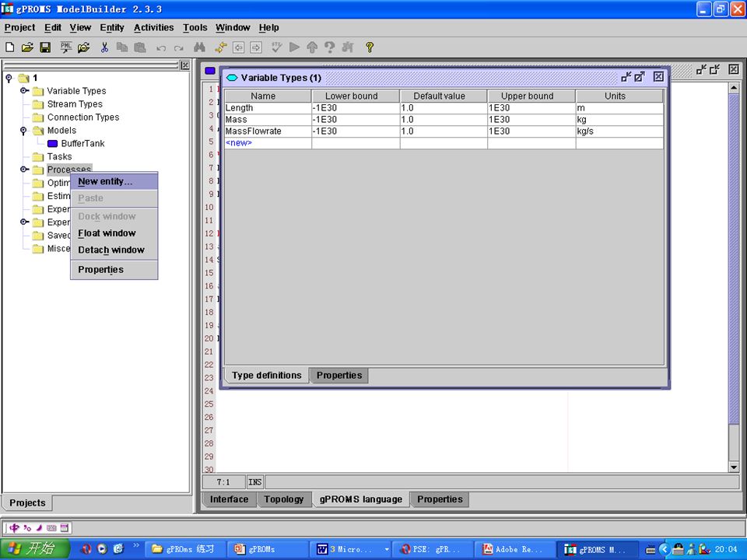Open the Window menu

[233, 28]
